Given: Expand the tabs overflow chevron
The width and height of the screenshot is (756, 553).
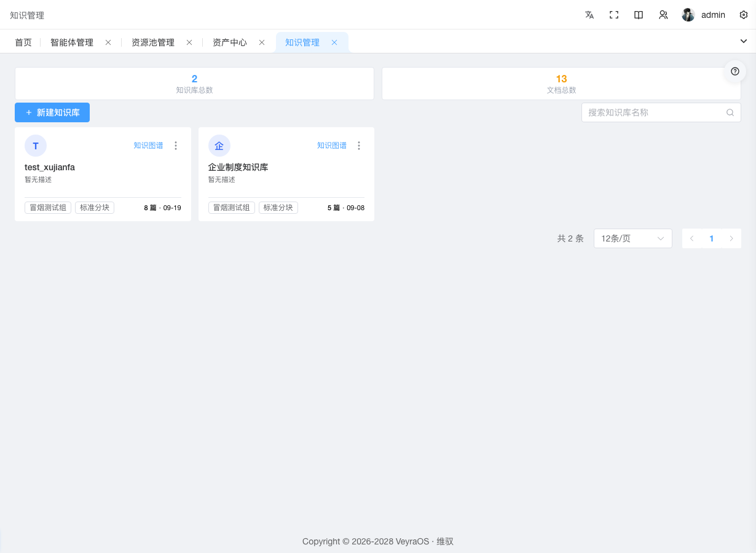Looking at the screenshot, I should (x=743, y=41).
